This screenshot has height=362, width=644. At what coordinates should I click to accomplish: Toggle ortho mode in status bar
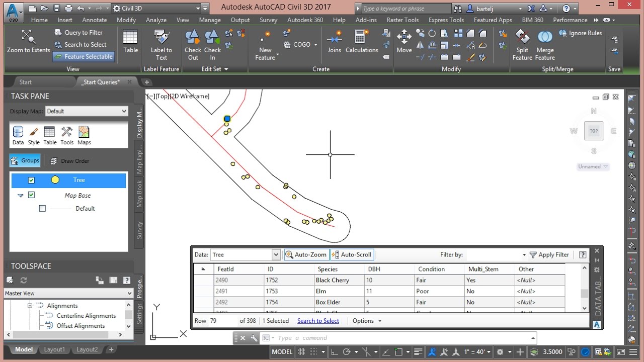334,352
